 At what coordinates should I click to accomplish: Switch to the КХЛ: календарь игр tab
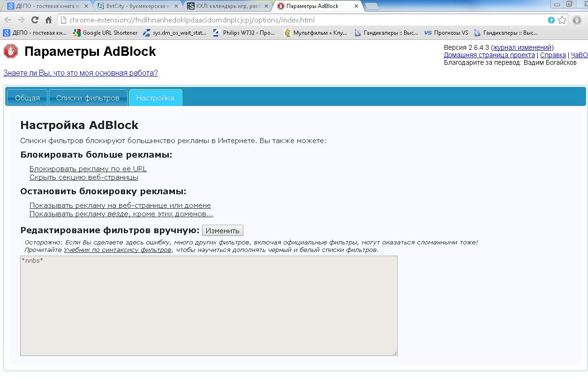click(x=227, y=7)
